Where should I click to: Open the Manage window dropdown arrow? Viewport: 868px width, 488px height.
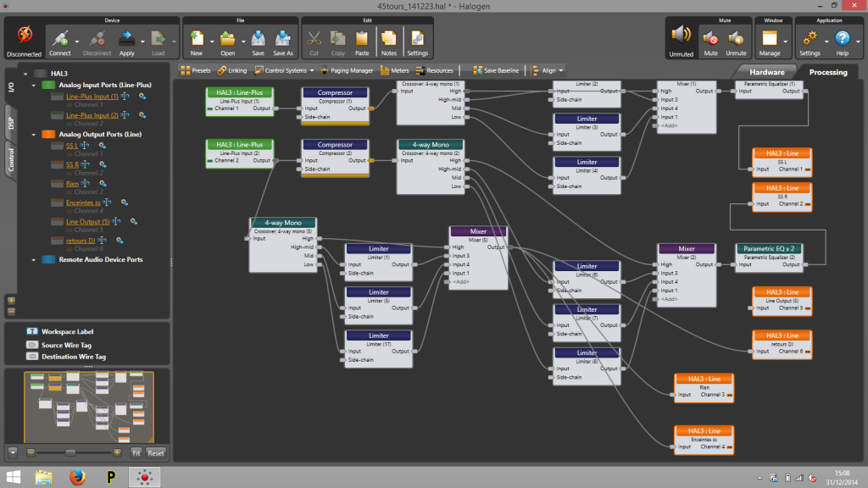(x=786, y=42)
